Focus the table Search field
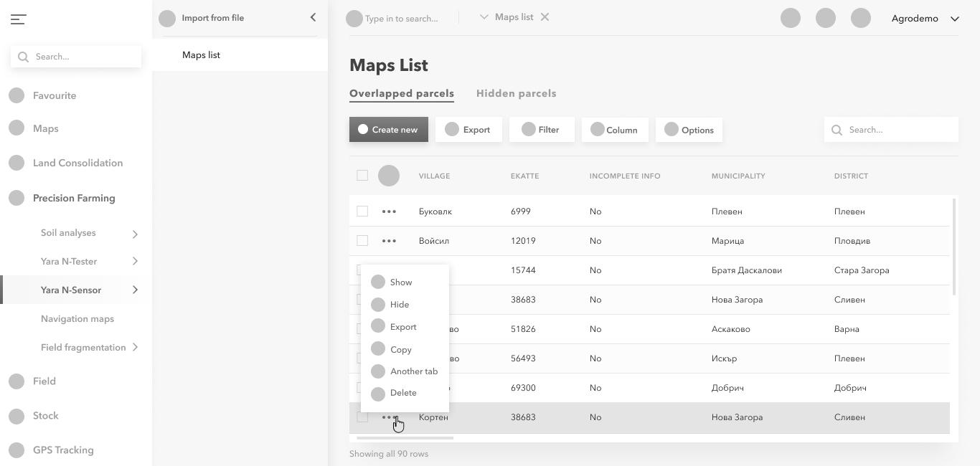The image size is (980, 466). [x=891, y=130]
